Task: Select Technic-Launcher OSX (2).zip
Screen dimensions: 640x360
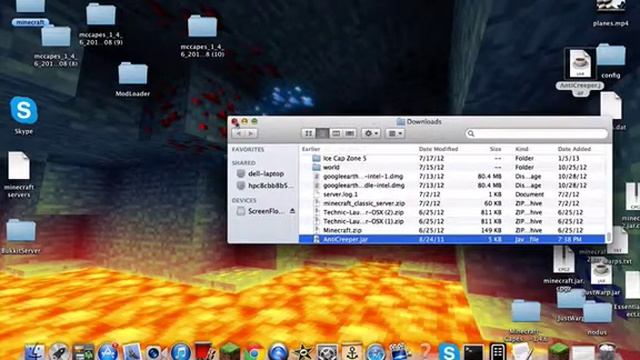Action: tap(452, 212)
